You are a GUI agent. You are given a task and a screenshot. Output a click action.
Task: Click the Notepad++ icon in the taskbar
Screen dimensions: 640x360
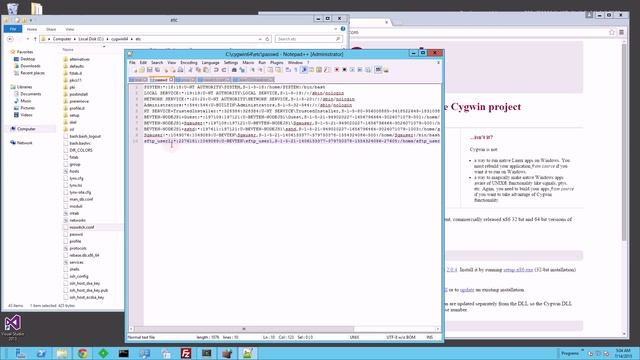click(x=247, y=353)
